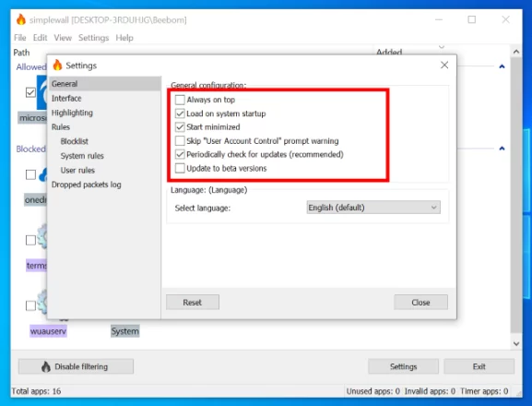Open the View menu
The width and height of the screenshot is (532, 406).
point(63,38)
